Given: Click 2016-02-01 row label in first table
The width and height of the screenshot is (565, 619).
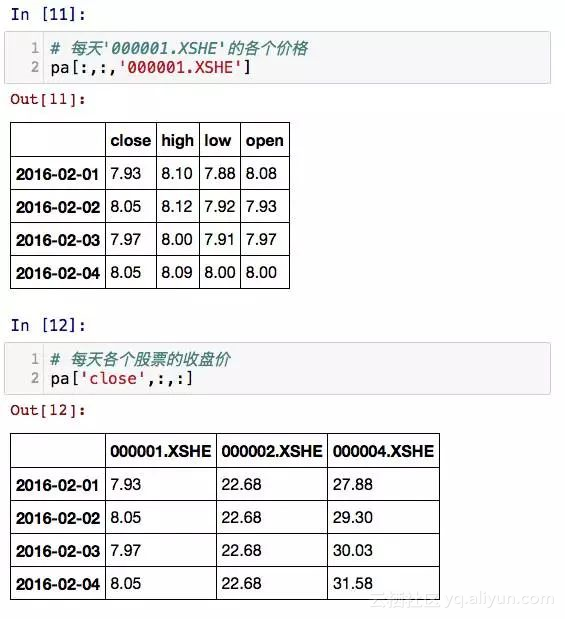Looking at the screenshot, I should pos(58,174).
